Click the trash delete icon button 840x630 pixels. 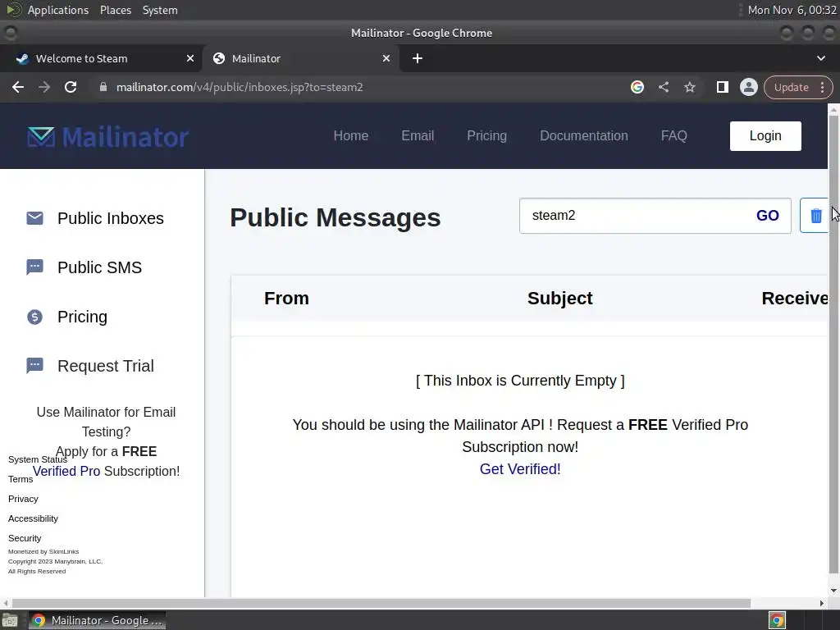(815, 216)
